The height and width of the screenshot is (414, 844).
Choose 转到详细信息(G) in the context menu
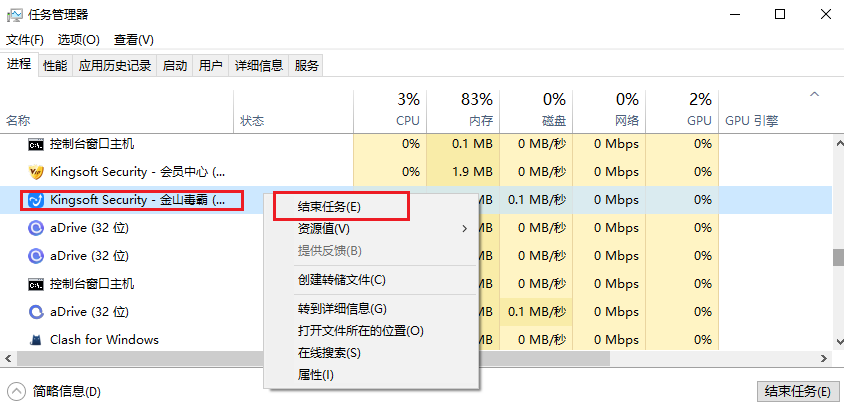tap(371, 309)
